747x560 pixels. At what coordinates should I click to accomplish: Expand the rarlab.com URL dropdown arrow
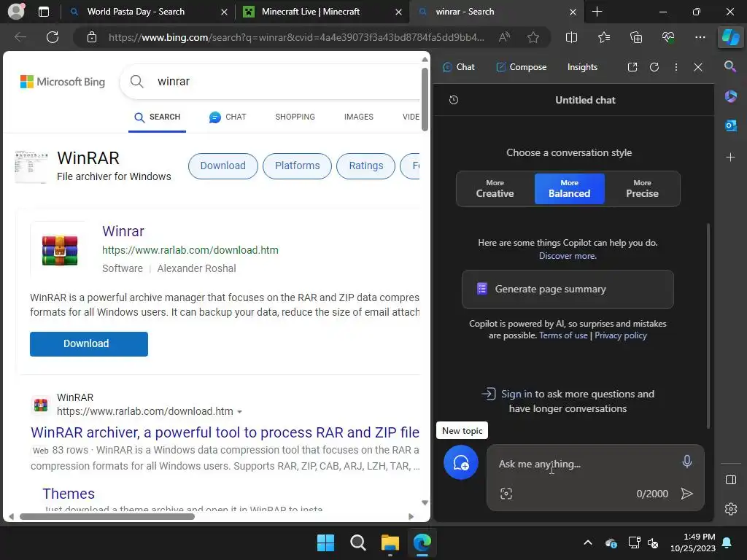pos(239,411)
